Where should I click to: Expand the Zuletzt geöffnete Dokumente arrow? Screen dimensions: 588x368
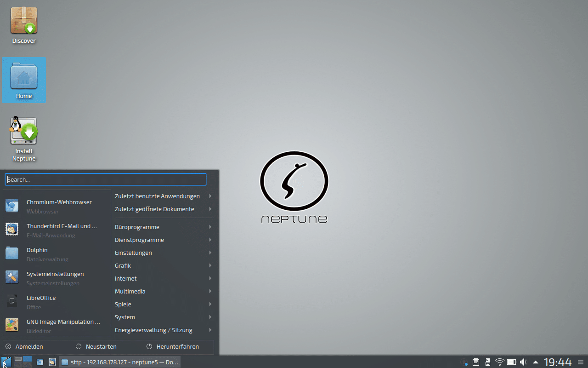tap(210, 209)
